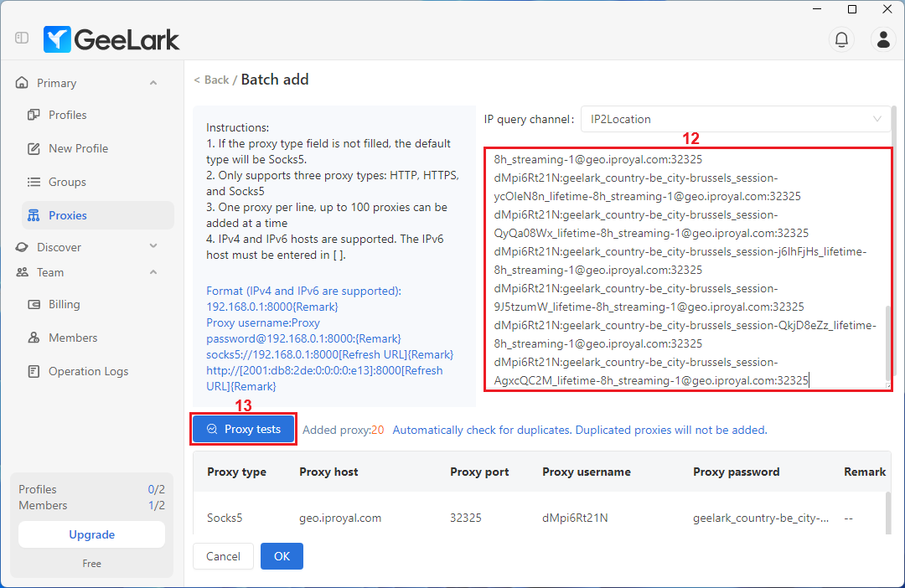This screenshot has width=905, height=588.
Task: Click the GeeLark logo
Action: coord(111,39)
